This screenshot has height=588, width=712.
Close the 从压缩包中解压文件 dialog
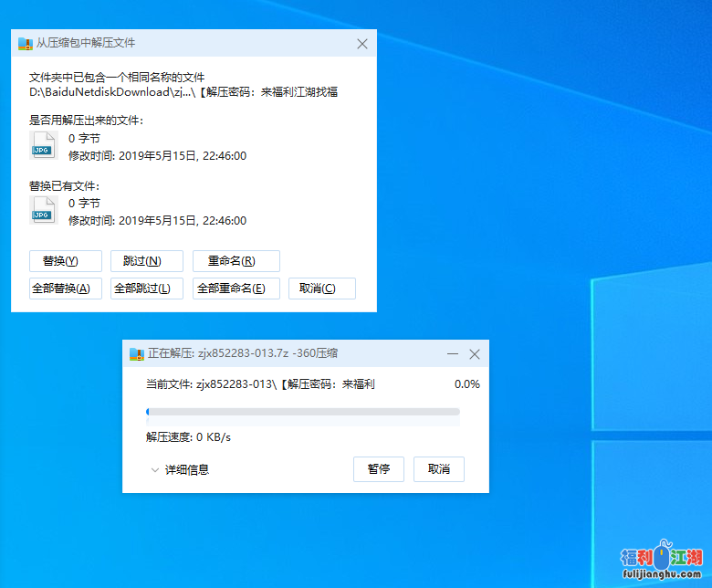click(362, 44)
